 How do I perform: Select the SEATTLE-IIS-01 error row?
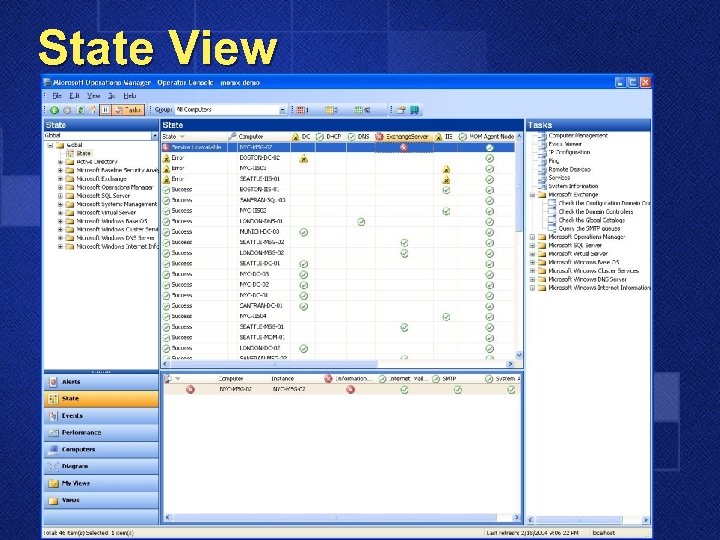[x=338, y=180]
